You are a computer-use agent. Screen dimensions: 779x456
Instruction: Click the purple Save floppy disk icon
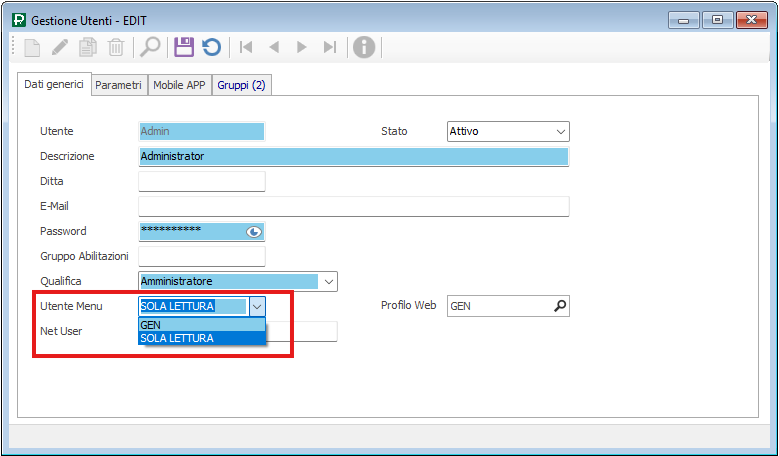(x=183, y=47)
